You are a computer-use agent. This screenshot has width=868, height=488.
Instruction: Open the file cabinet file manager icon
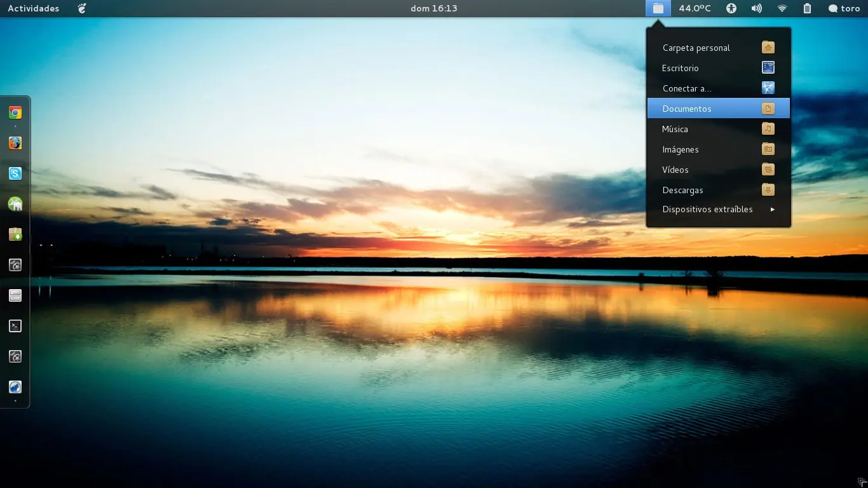pos(15,295)
